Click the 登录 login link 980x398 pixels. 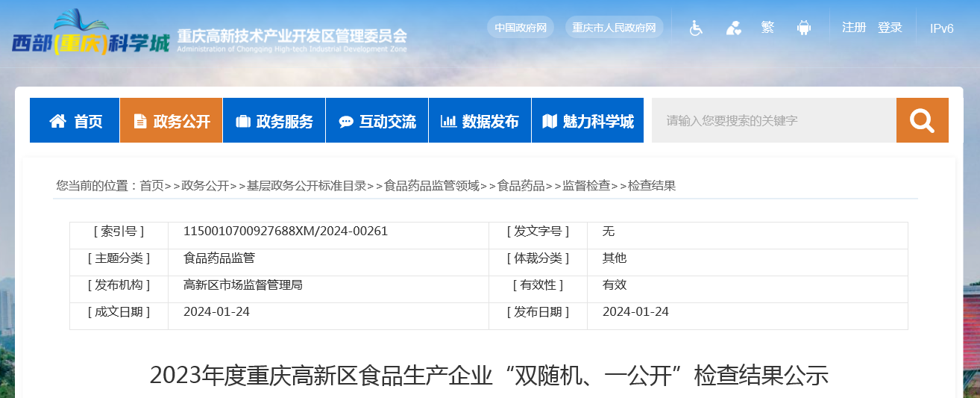(x=890, y=28)
